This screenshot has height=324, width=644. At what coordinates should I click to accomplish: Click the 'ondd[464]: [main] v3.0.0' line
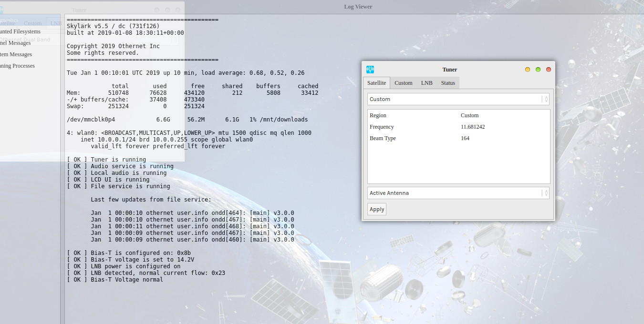pos(193,213)
